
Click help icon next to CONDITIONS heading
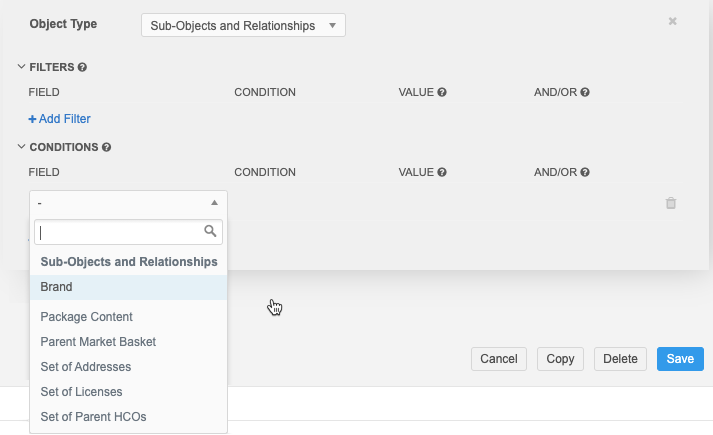pos(106,147)
